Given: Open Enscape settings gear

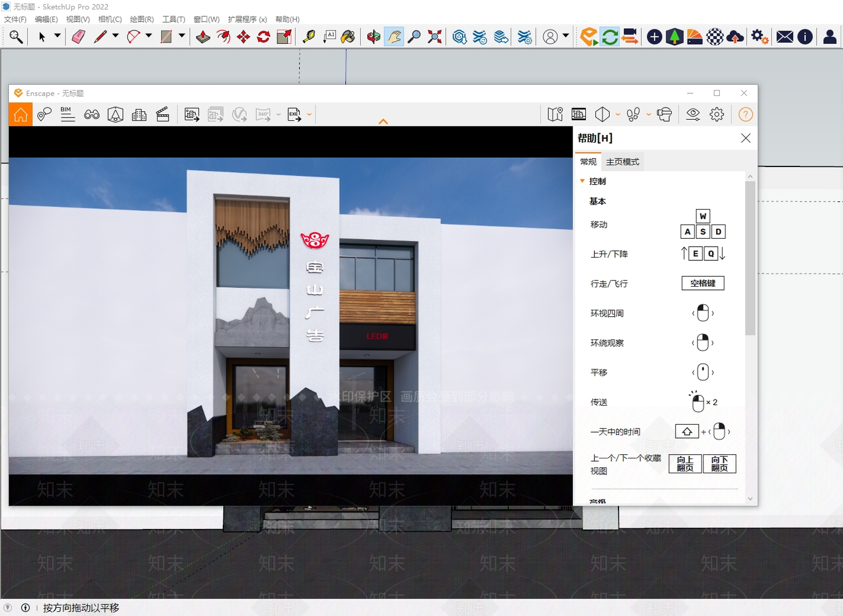Looking at the screenshot, I should tap(717, 114).
